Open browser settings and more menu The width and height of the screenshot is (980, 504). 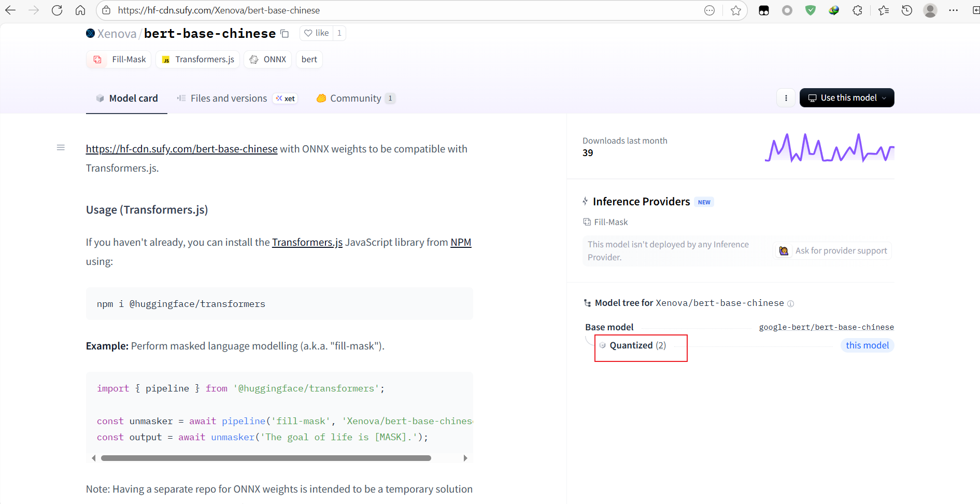click(954, 10)
